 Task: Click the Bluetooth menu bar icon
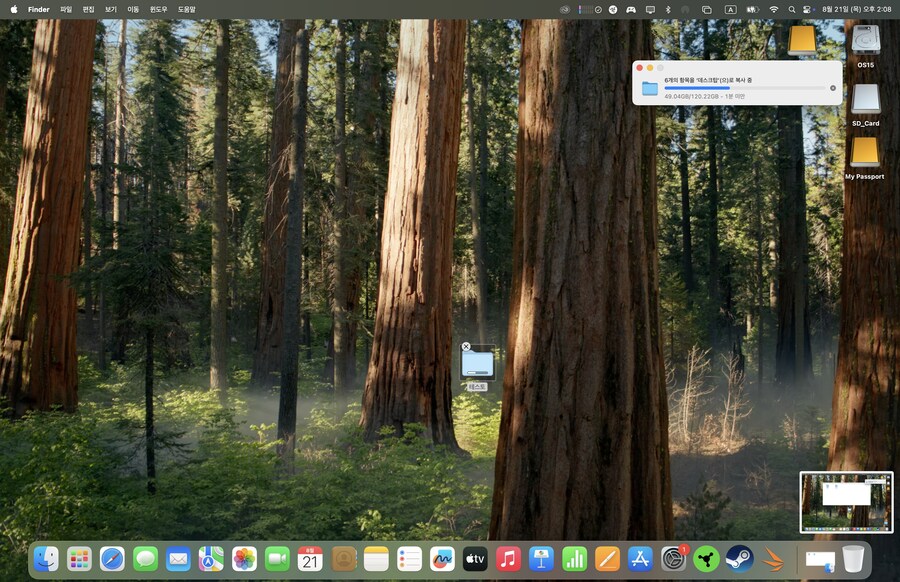pyautogui.click(x=668, y=9)
